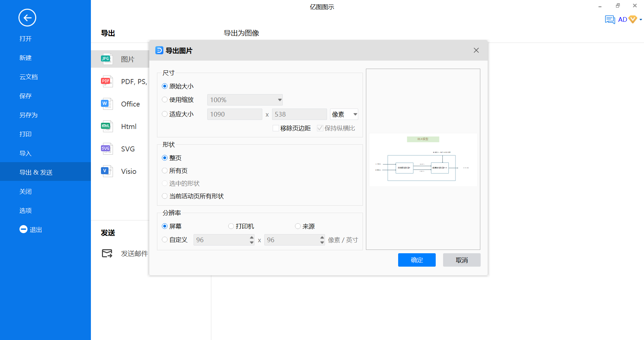The width and height of the screenshot is (644, 340).
Task: Click the Visio export option label
Action: pyautogui.click(x=129, y=172)
